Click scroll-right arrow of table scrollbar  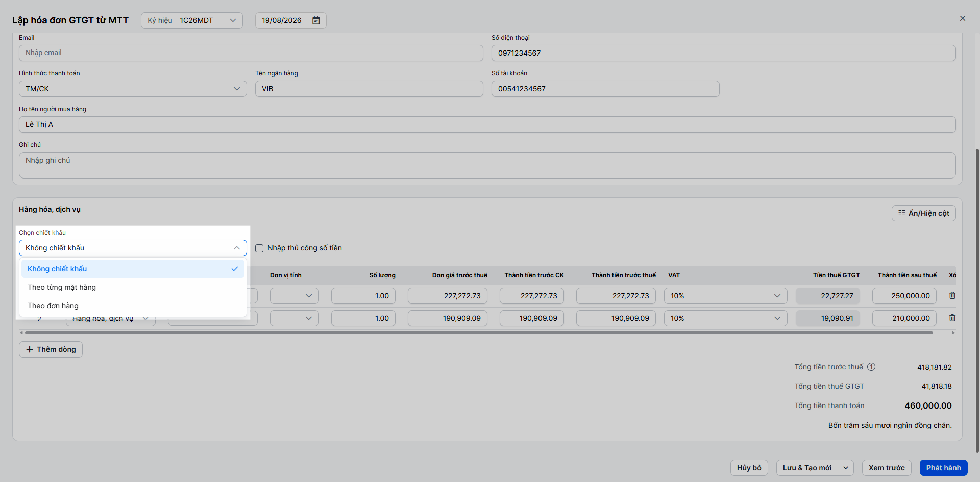click(953, 333)
